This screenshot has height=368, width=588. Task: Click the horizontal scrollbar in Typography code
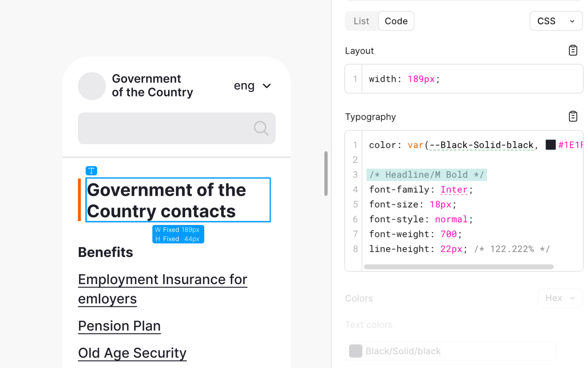[x=458, y=267]
